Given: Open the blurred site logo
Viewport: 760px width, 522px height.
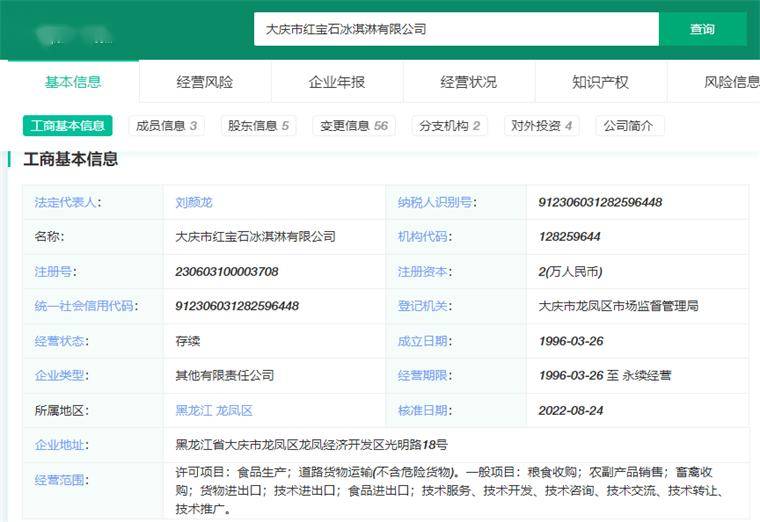Looking at the screenshot, I should (x=74, y=34).
